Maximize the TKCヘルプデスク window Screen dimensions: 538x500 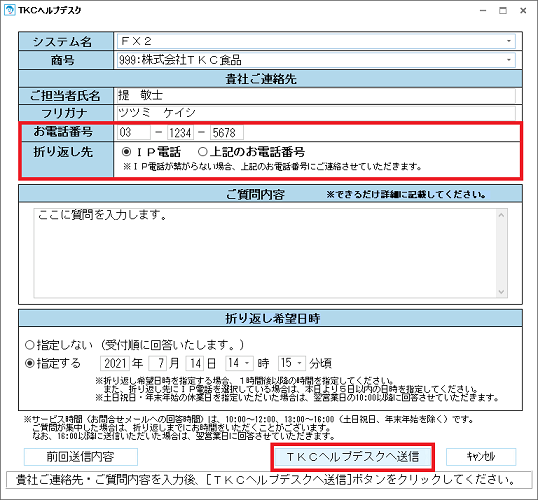(503, 10)
